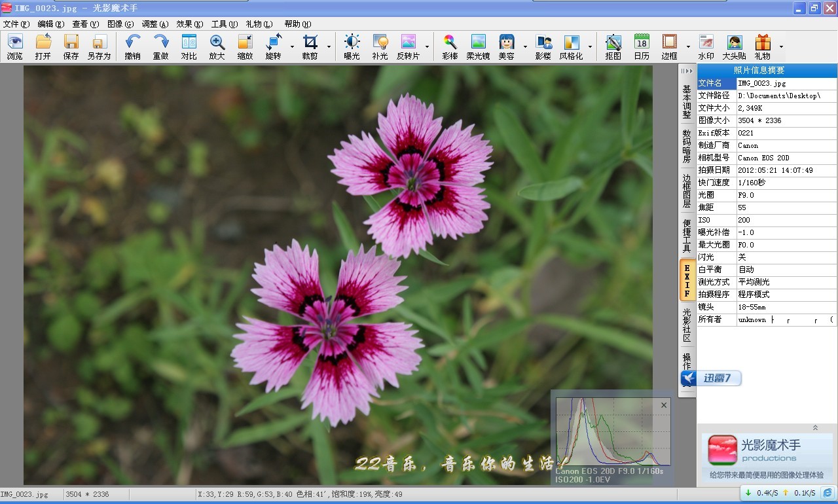This screenshot has width=838, height=504.
Task: Open the 曝光 exposure tool
Action: point(352,47)
